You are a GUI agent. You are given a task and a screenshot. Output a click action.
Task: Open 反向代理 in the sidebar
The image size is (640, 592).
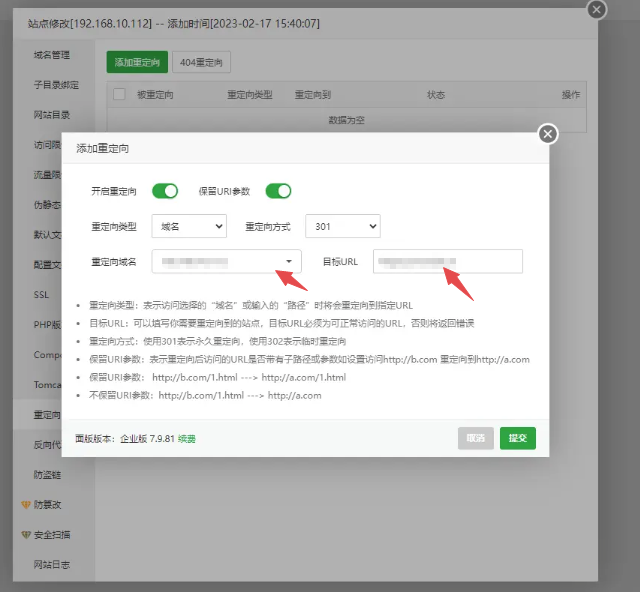tap(47, 445)
